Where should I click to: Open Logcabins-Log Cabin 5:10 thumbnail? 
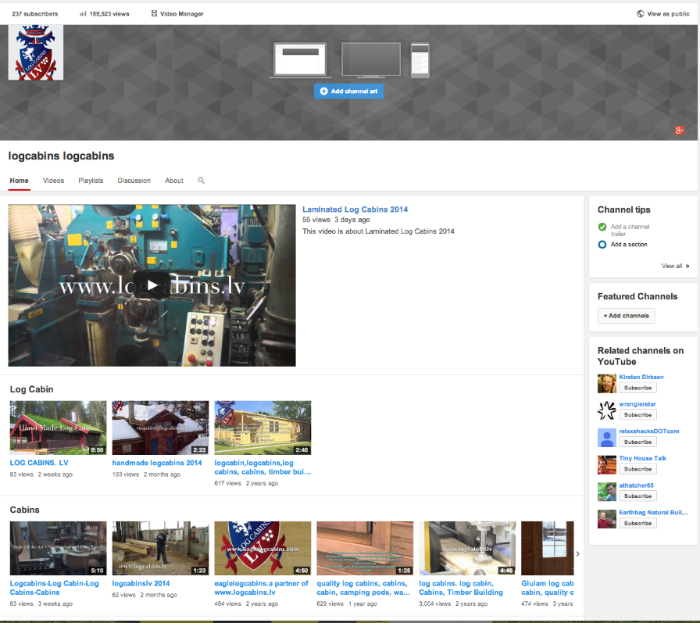58,548
